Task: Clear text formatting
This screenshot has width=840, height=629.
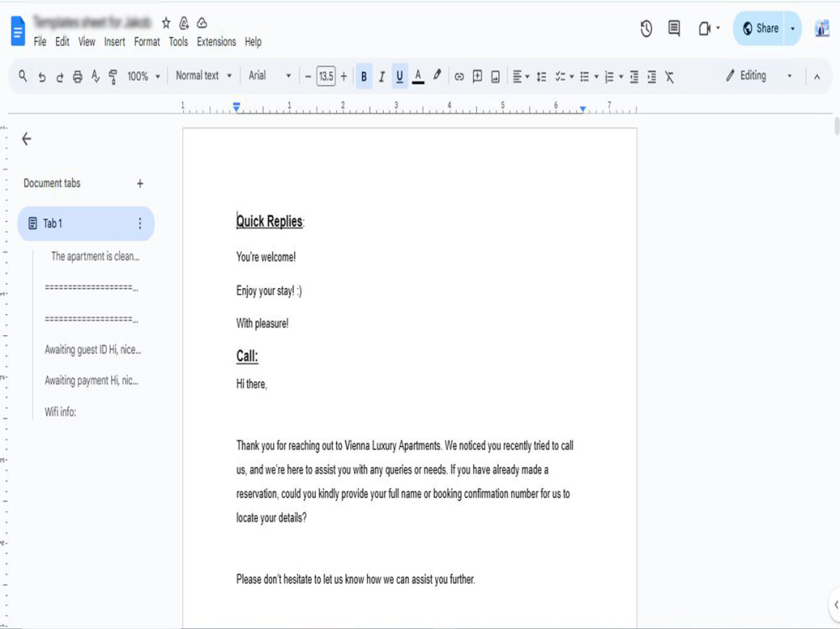Action: (x=669, y=76)
